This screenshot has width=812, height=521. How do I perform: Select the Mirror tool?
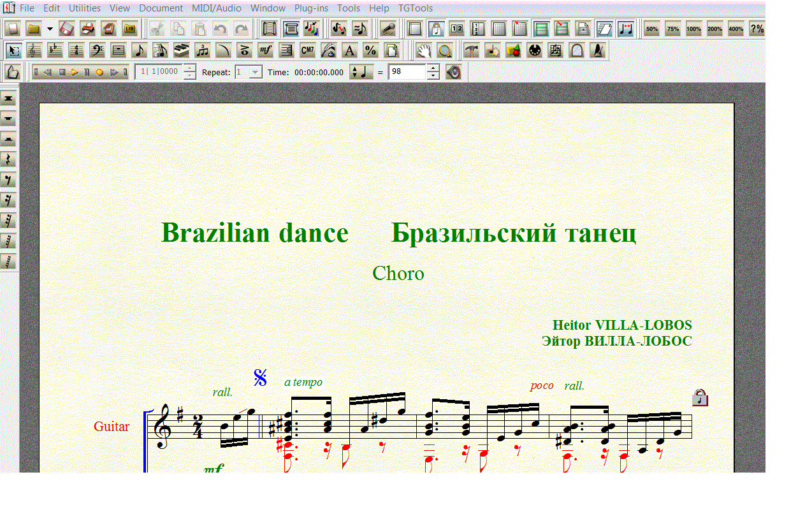[x=577, y=50]
